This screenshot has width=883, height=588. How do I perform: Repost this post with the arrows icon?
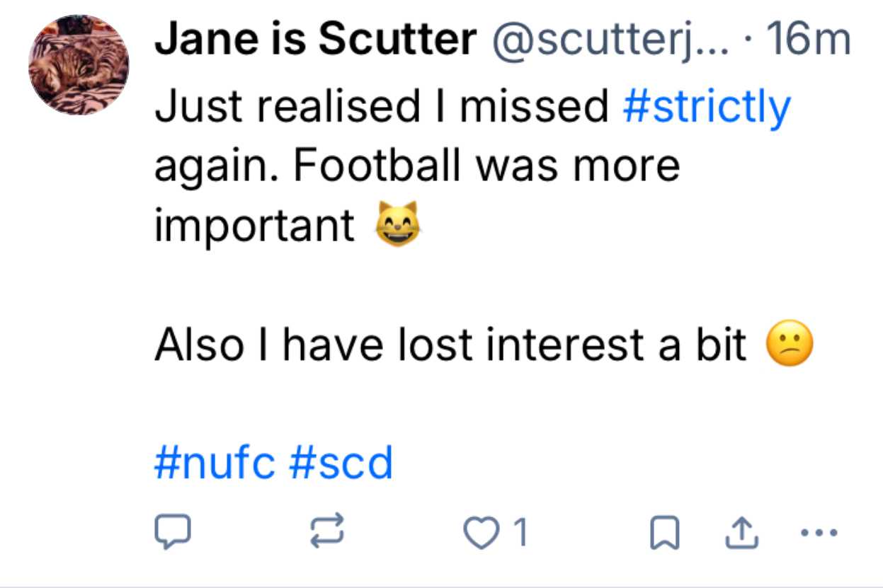[x=329, y=533]
